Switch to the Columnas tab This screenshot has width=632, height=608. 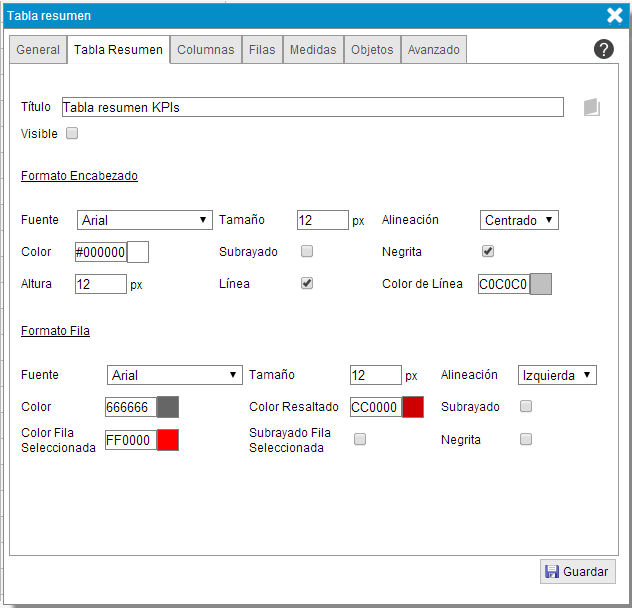pyautogui.click(x=206, y=50)
